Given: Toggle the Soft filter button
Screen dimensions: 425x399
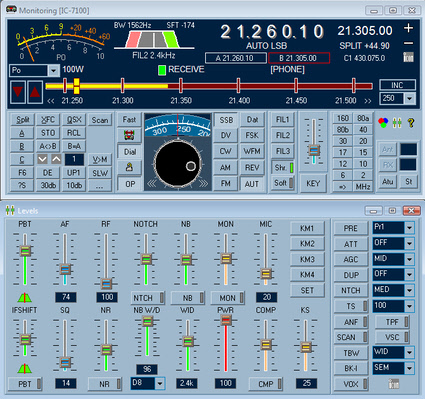Looking at the screenshot, I should [283, 183].
